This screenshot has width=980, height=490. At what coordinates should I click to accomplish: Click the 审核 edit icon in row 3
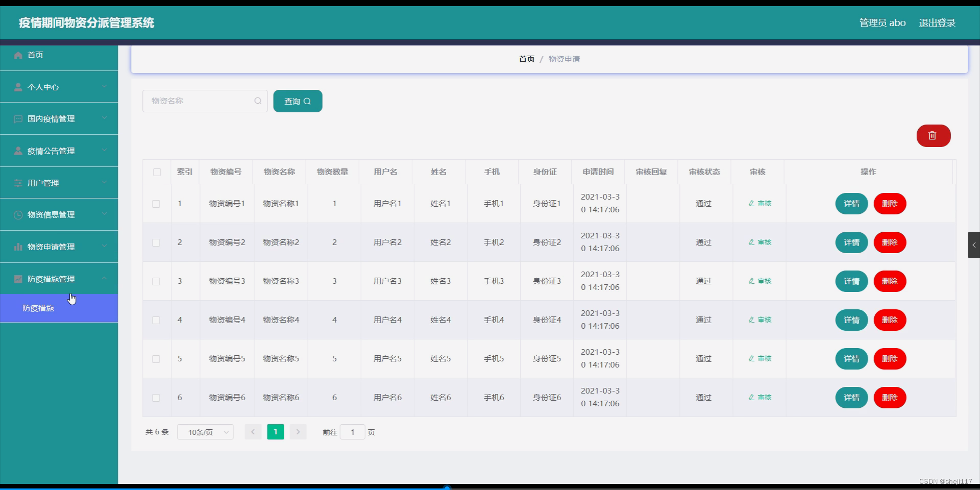coord(751,281)
